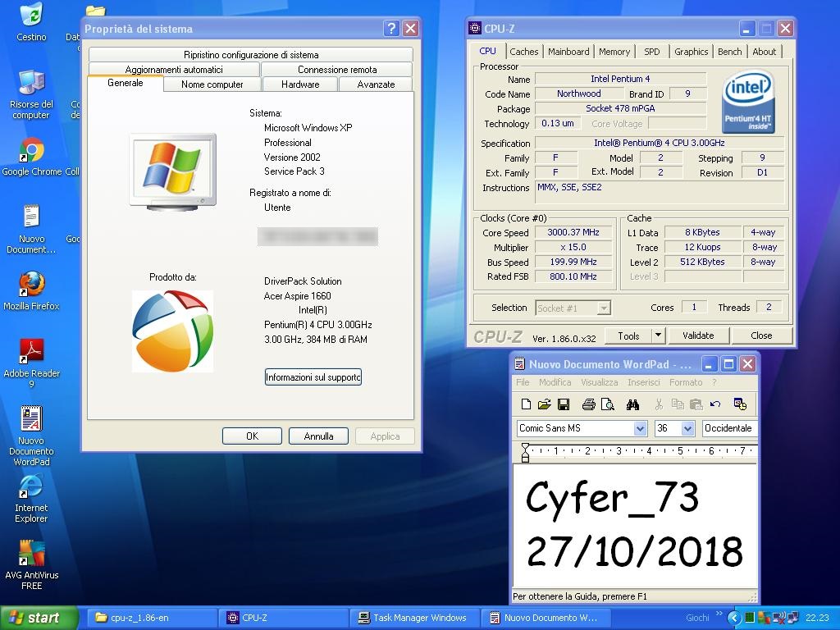The image size is (840, 630).
Task: Click the Undo arrow icon in WordPad
Action: 715,404
